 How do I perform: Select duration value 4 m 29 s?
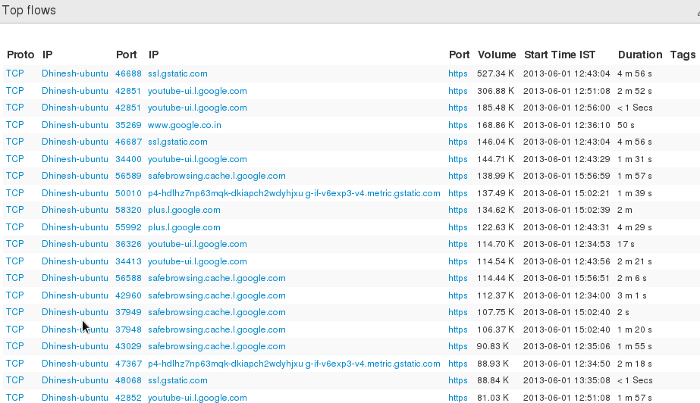(634, 227)
